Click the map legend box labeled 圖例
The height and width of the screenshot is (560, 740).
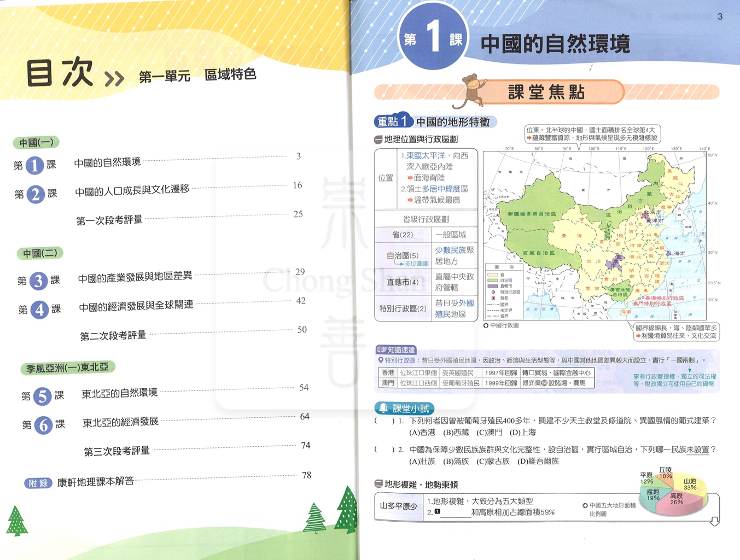click(x=504, y=293)
